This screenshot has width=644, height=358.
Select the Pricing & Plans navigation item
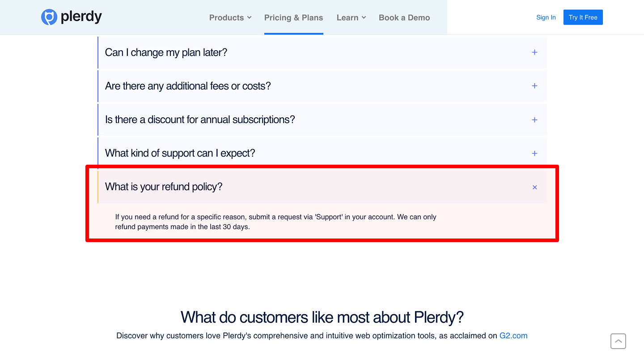click(293, 17)
